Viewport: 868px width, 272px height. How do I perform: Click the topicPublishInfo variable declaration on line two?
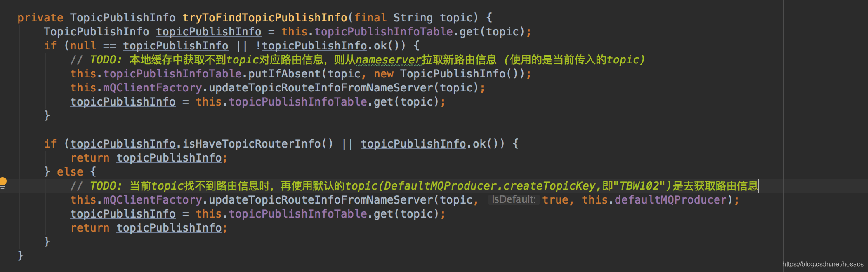(208, 32)
